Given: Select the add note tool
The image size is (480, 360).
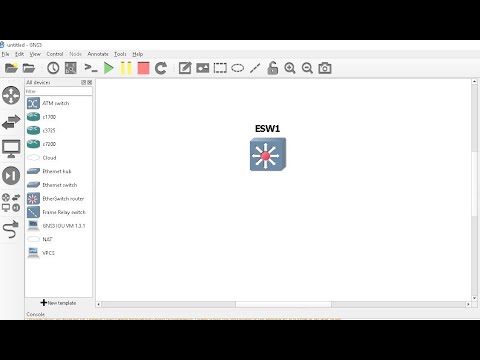Looking at the screenshot, I should 185,68.
